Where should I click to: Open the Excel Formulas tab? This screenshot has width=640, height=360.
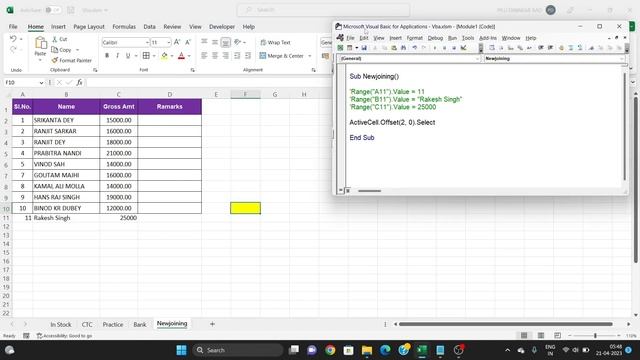click(124, 27)
